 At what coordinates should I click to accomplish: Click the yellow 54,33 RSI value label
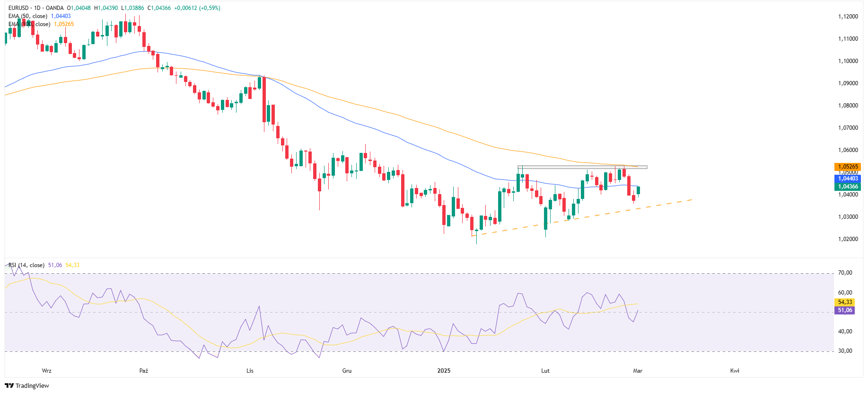pyautogui.click(x=845, y=302)
